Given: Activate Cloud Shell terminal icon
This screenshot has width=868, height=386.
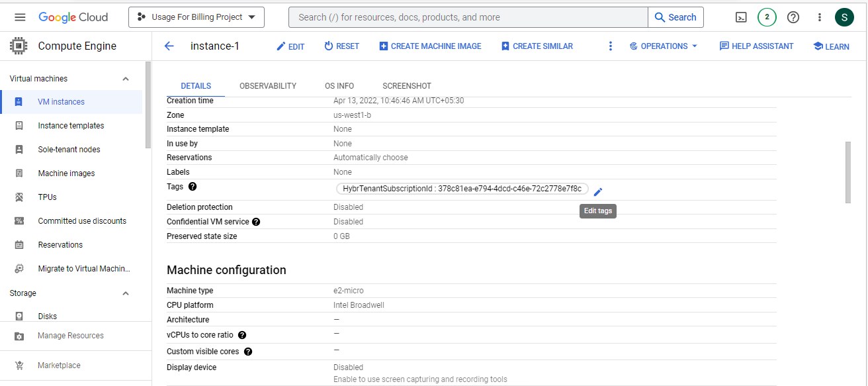Looking at the screenshot, I should tap(741, 17).
